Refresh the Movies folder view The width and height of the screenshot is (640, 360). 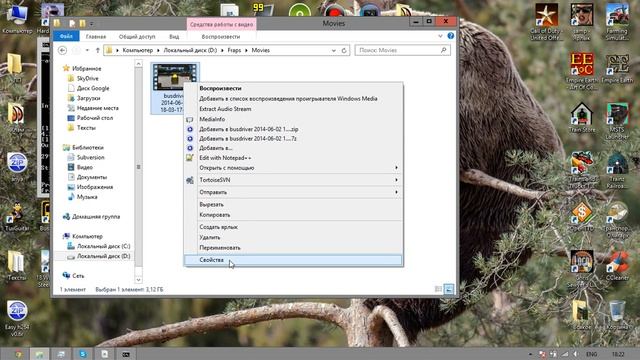click(344, 50)
